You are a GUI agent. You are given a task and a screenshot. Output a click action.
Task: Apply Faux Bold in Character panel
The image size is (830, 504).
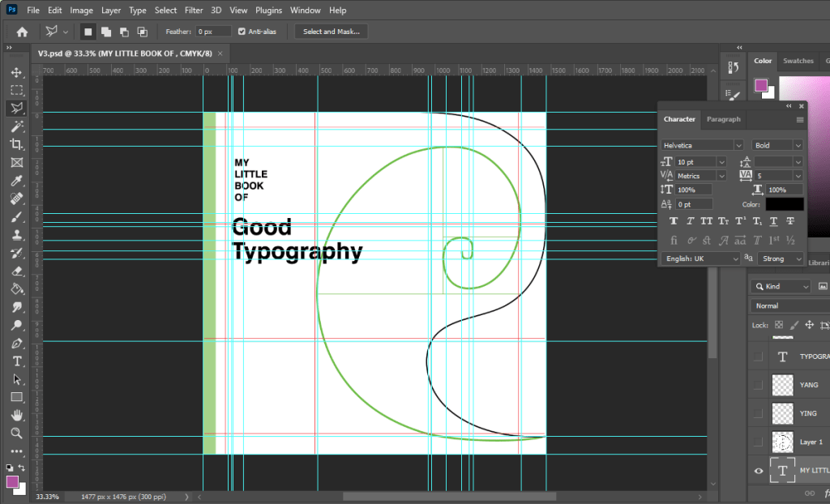tap(673, 221)
